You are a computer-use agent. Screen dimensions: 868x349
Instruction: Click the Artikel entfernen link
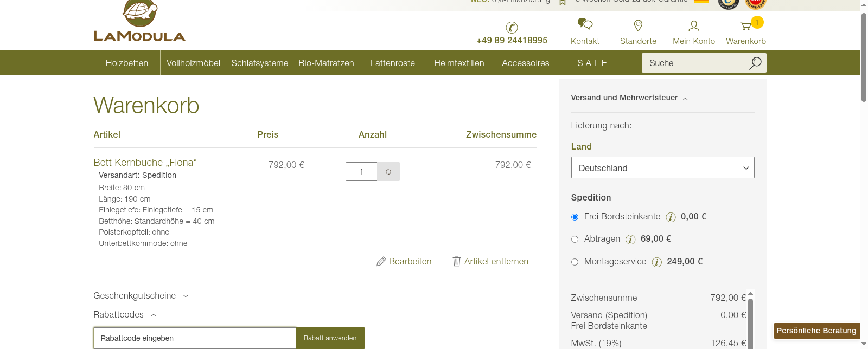coord(496,261)
